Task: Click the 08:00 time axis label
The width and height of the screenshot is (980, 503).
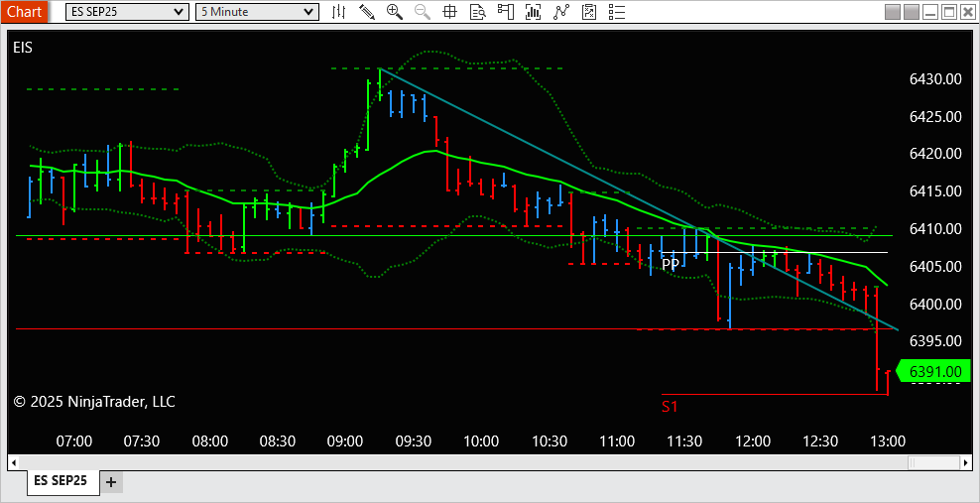Action: (210, 441)
